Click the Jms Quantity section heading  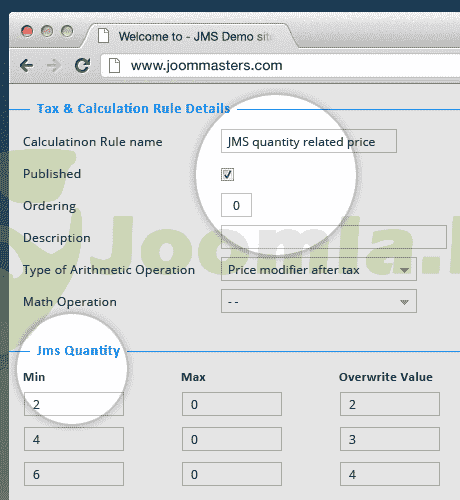pyautogui.click(x=78, y=351)
